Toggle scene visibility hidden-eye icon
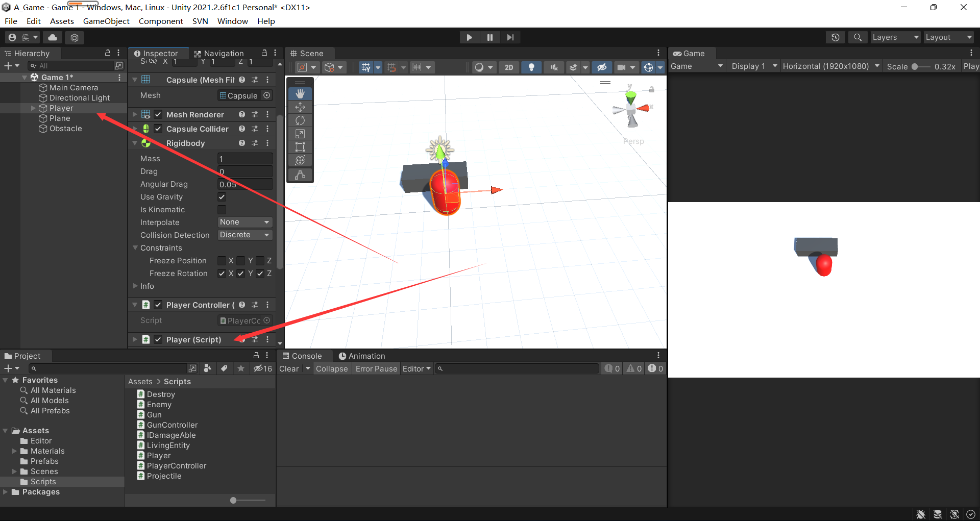The image size is (980, 521). coord(602,67)
